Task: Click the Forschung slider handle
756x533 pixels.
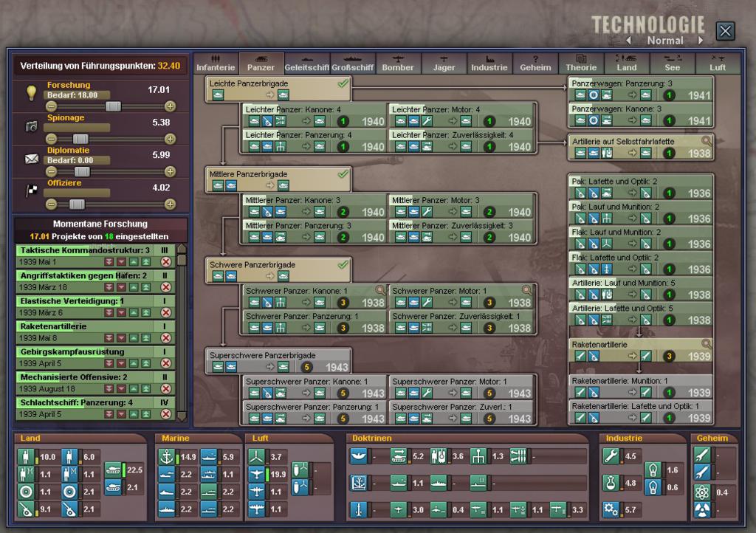Action: (x=113, y=106)
